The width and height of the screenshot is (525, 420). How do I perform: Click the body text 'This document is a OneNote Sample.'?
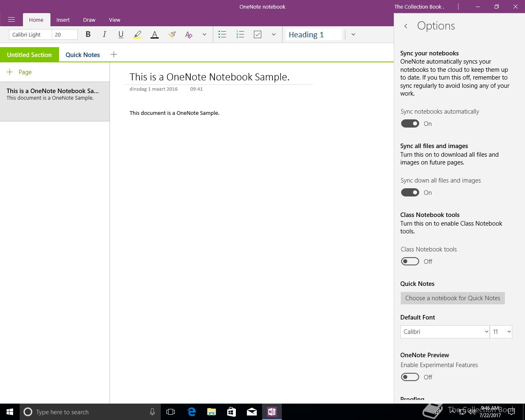click(174, 113)
